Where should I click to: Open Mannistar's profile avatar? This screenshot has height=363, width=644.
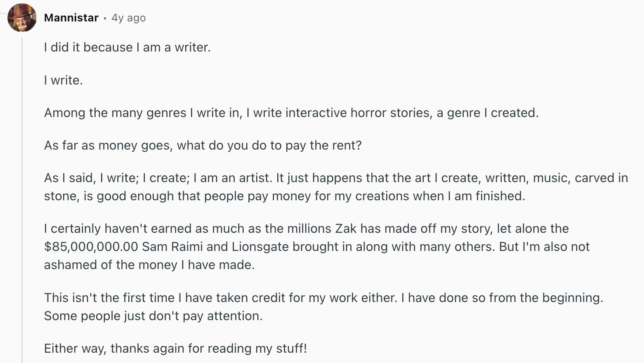tap(22, 18)
